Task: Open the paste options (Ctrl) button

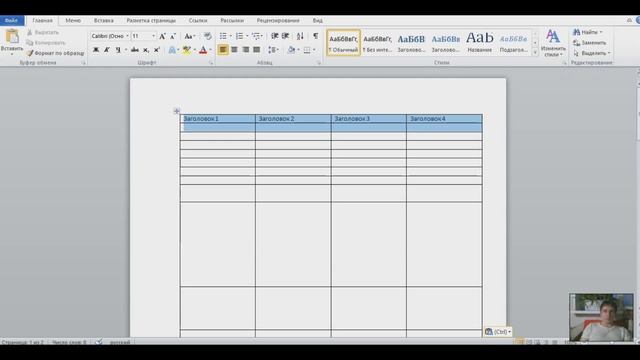Action: (498, 332)
